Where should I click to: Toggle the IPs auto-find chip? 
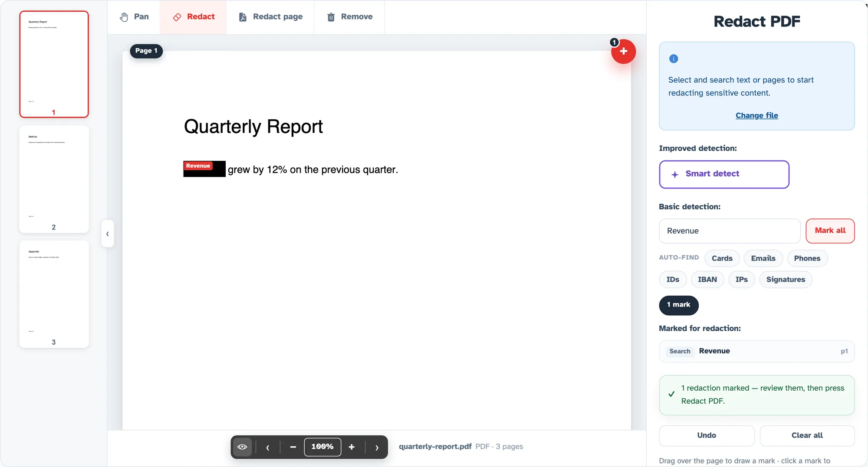[x=741, y=280]
